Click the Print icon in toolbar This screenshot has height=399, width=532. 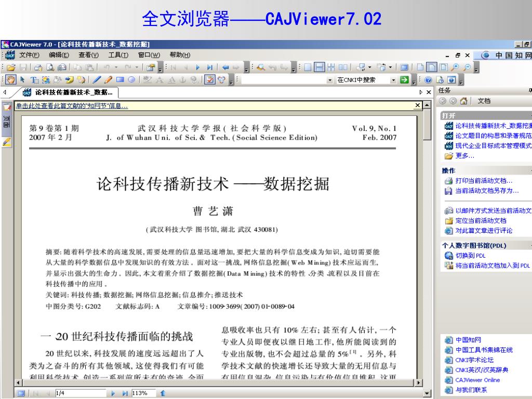click(x=38, y=67)
